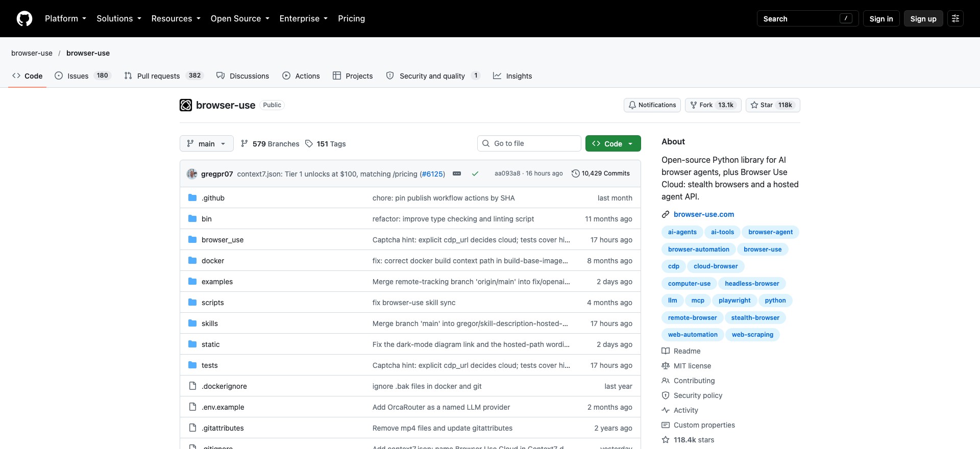This screenshot has width=980, height=449.
Task: Click the Notifications bell button
Action: 652,105
